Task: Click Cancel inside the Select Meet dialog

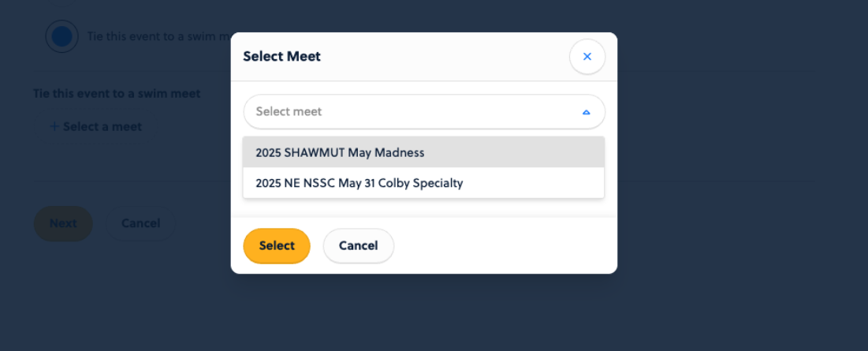Action: [358, 245]
